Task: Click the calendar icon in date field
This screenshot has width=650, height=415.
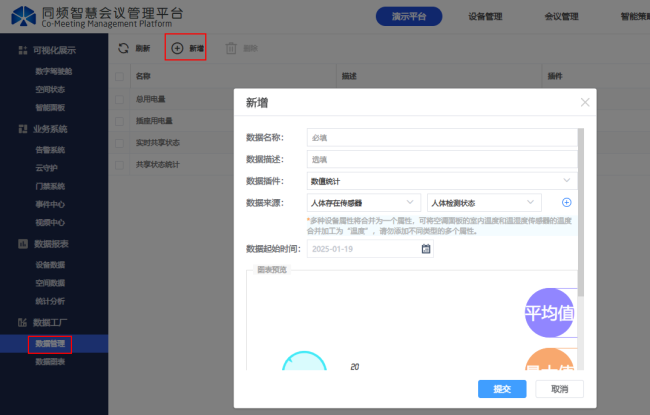Action: click(x=426, y=249)
